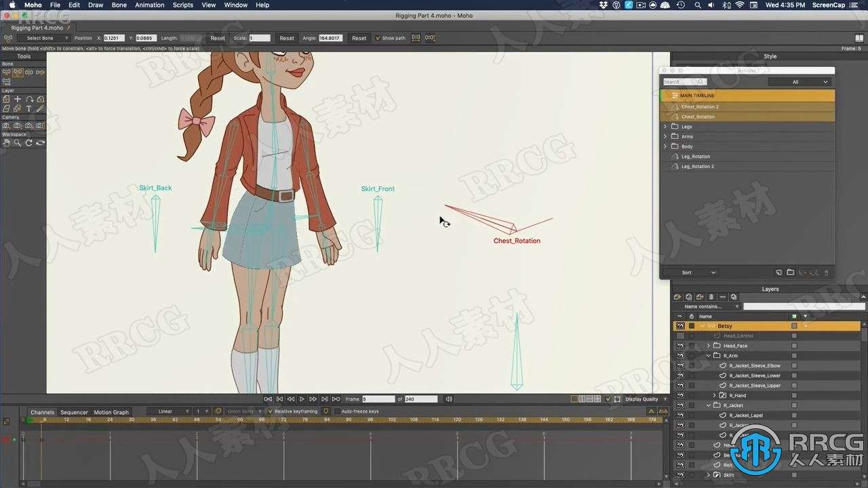This screenshot has width=868, height=488.
Task: Select the Eyedropper tool icon
Action: 41,108
